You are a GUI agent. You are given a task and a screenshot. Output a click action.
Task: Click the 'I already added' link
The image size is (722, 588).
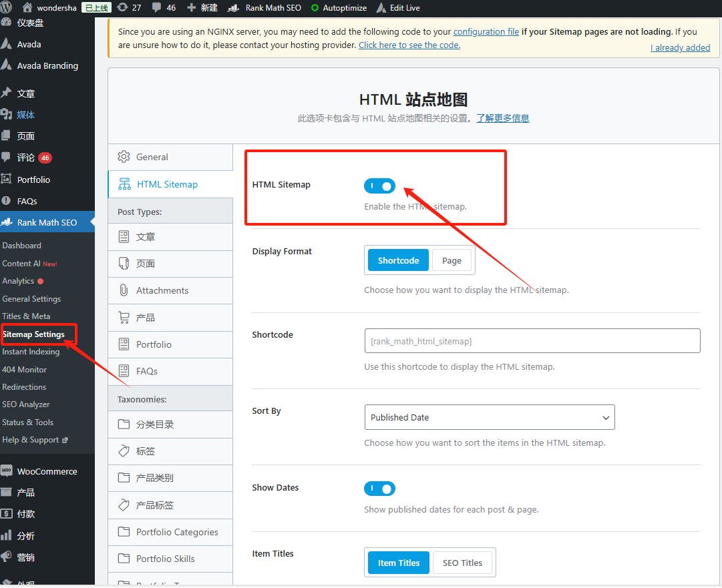coord(680,47)
